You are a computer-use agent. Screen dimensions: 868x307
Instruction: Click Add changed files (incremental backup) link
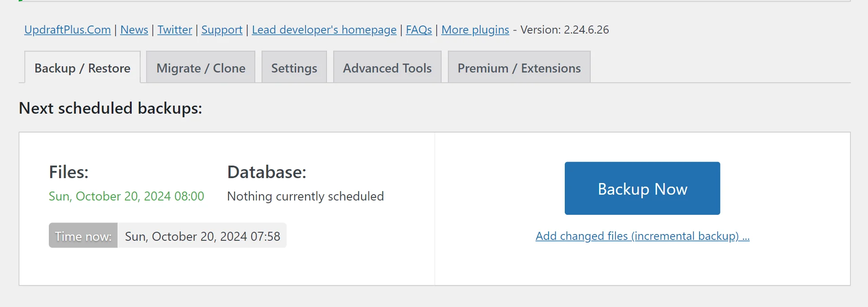pyautogui.click(x=643, y=236)
